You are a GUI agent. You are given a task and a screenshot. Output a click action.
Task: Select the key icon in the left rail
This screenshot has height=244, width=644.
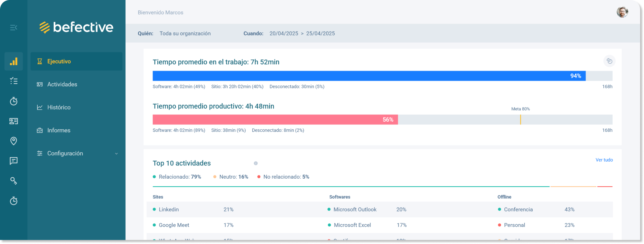(x=14, y=181)
